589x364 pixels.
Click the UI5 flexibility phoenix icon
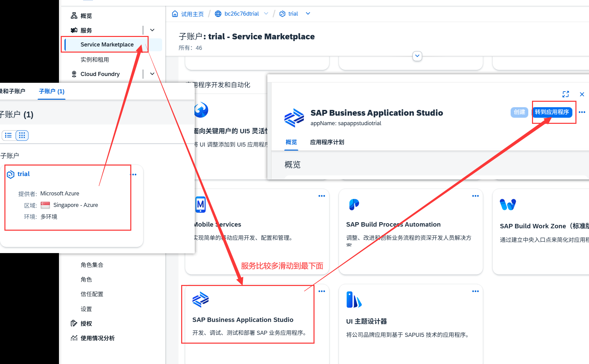coord(201,110)
